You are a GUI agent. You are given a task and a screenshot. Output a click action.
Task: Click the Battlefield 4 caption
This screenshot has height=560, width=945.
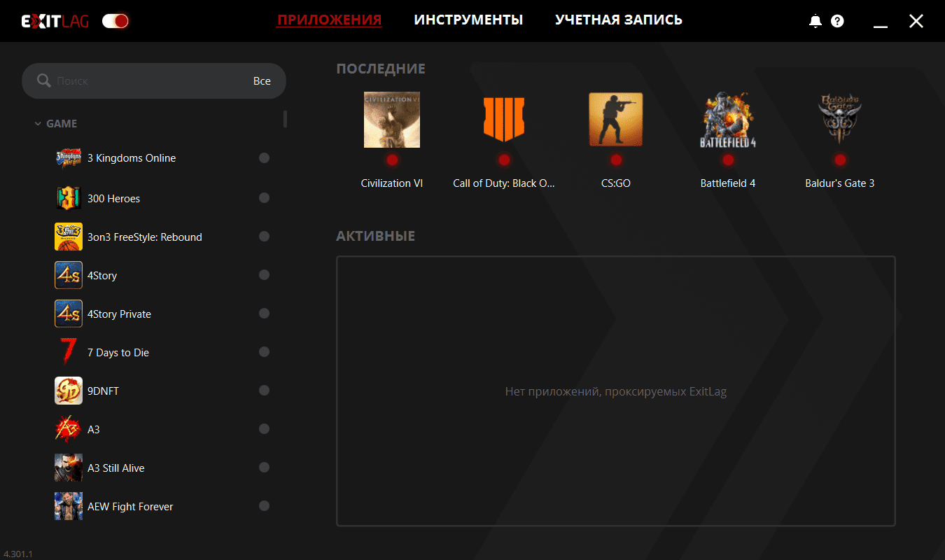728,183
